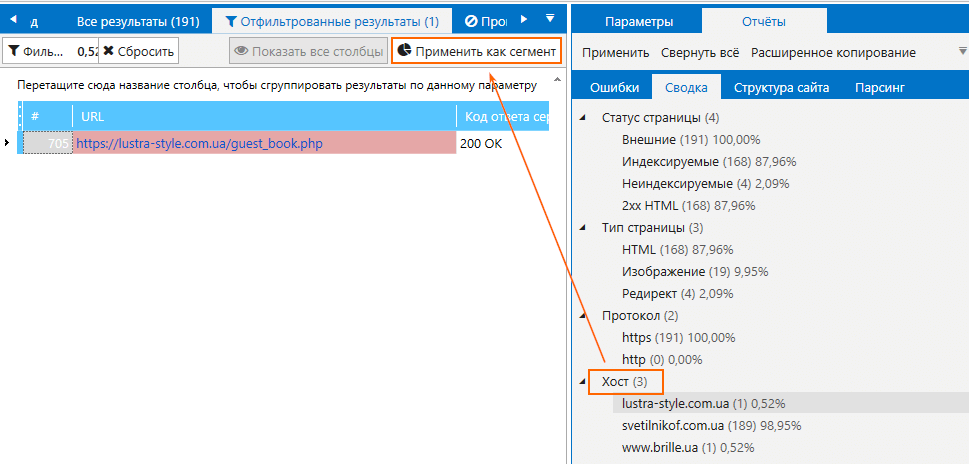The image size is (969, 464).
Task: Click the left tab scroll arrow
Action: (x=14, y=20)
